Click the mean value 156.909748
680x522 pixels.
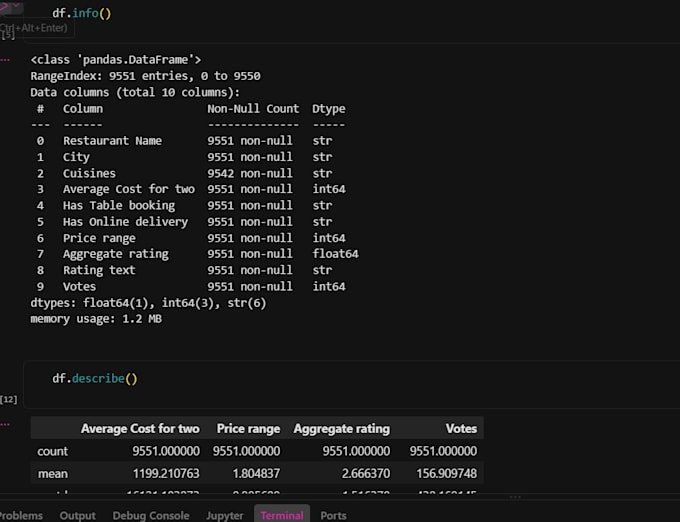coord(447,473)
